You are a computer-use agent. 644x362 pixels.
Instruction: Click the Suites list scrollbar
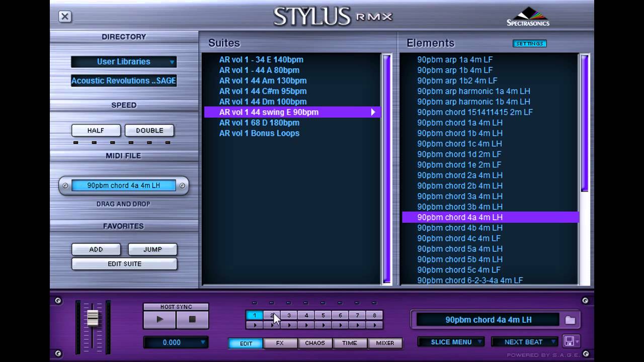click(x=386, y=168)
